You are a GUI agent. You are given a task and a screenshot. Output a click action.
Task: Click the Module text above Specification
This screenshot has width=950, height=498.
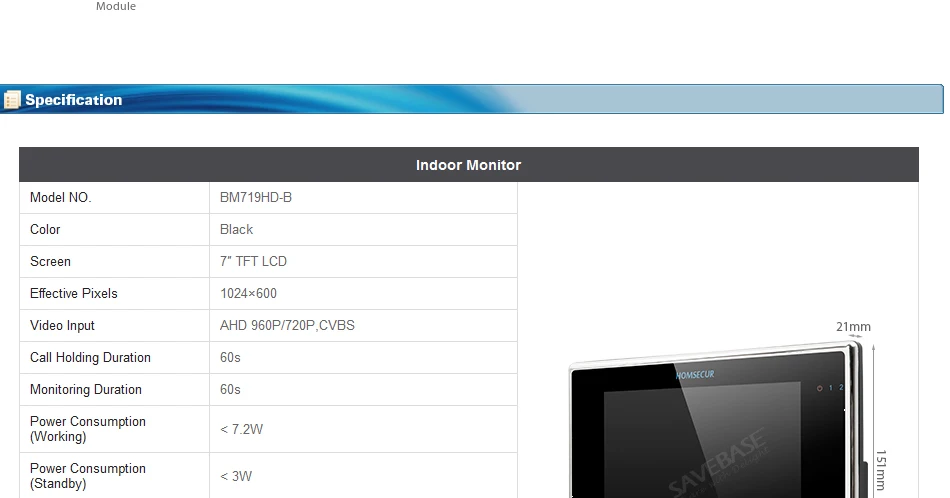coord(116,6)
